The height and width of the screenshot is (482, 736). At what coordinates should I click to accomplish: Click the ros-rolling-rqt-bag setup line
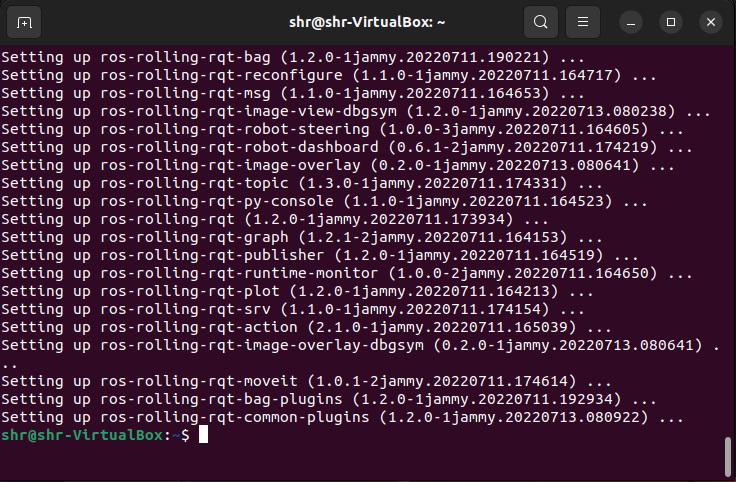point(293,57)
